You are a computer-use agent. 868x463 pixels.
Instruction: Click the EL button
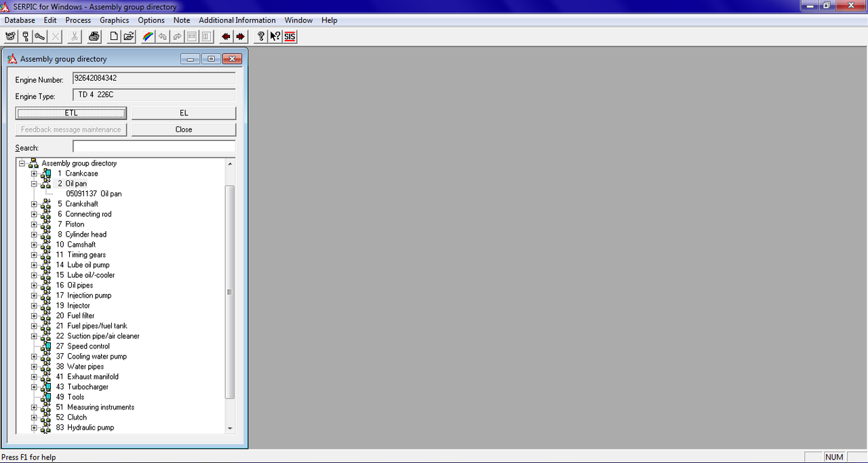pos(184,113)
